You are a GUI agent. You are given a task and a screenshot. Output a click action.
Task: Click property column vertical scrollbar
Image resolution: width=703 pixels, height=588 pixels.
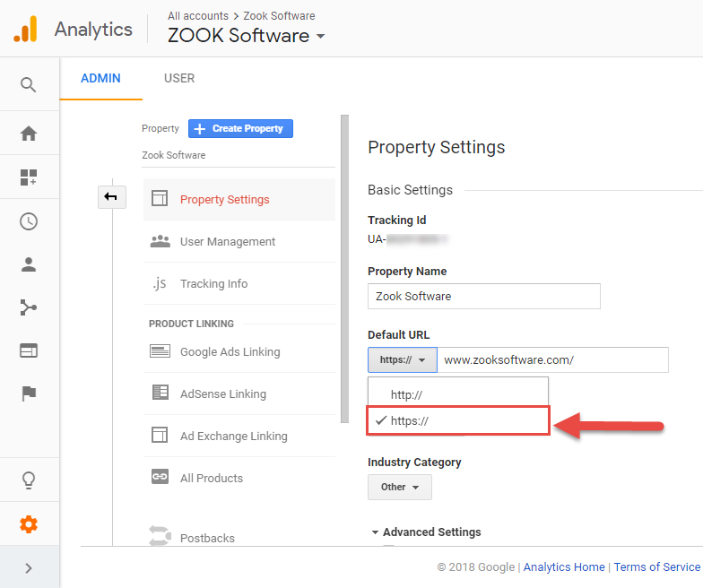344,269
